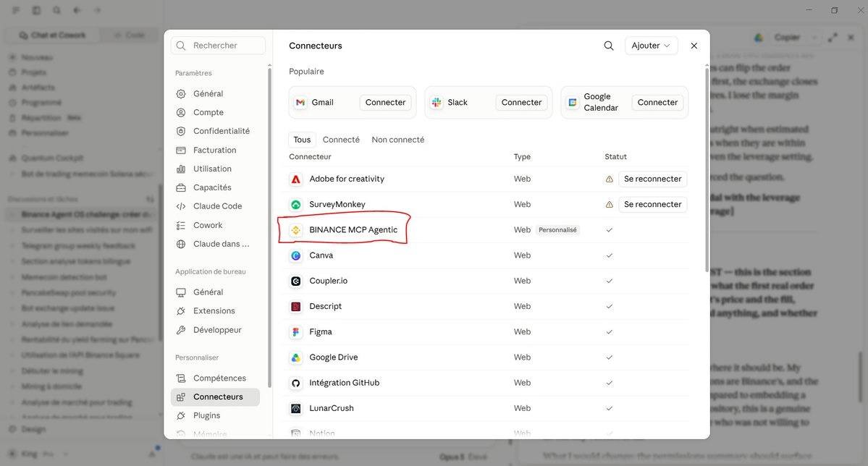This screenshot has width=868, height=466.
Task: Open Projets in background sidebar
Action: tap(33, 72)
